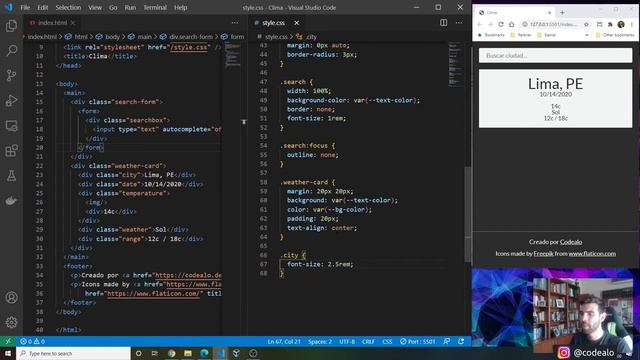This screenshot has height=360, width=640.
Task: Click the remote window indicator in status bar
Action: coord(8,341)
